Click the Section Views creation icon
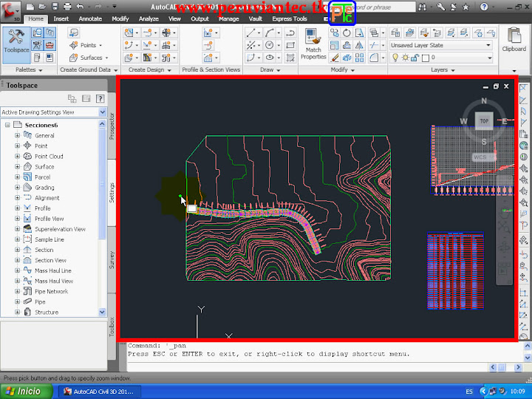The height and width of the screenshot is (399, 532). 208,58
